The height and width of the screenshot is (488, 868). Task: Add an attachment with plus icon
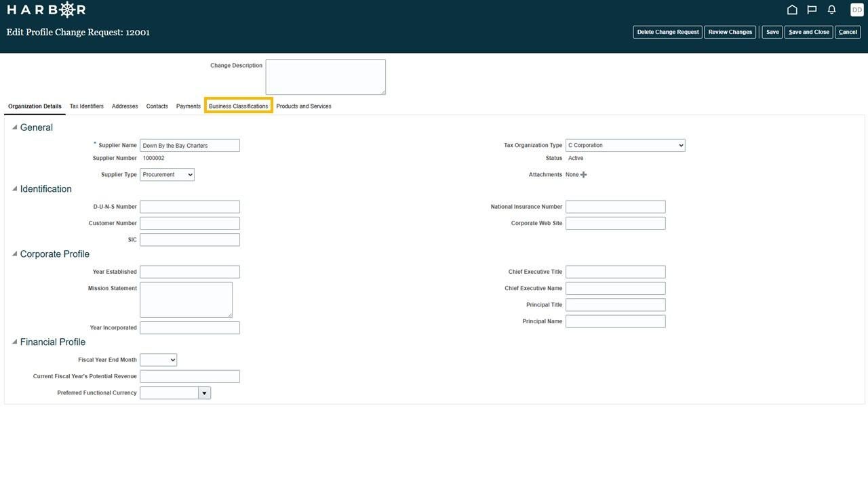(583, 175)
